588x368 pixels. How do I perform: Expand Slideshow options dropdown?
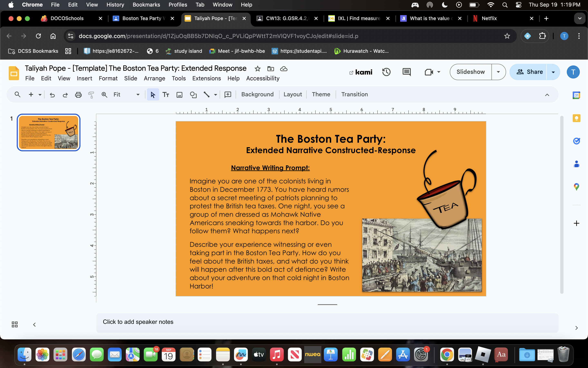tap(498, 72)
